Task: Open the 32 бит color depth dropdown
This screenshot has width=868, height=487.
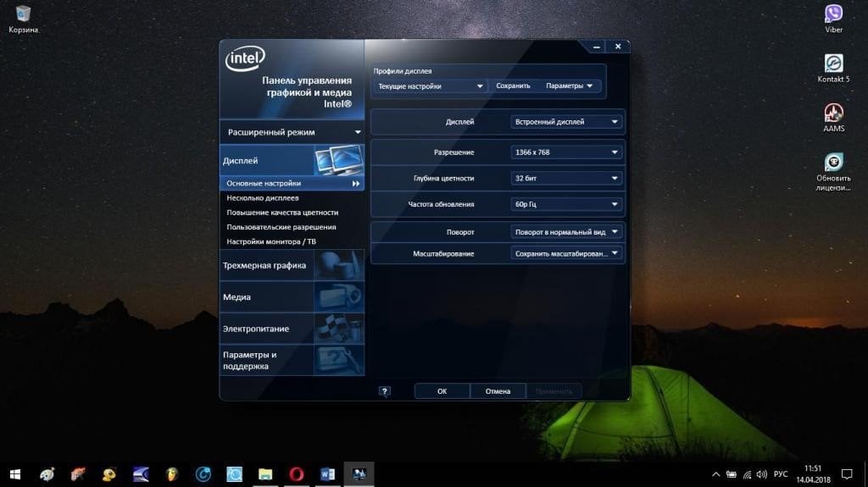Action: click(566, 178)
